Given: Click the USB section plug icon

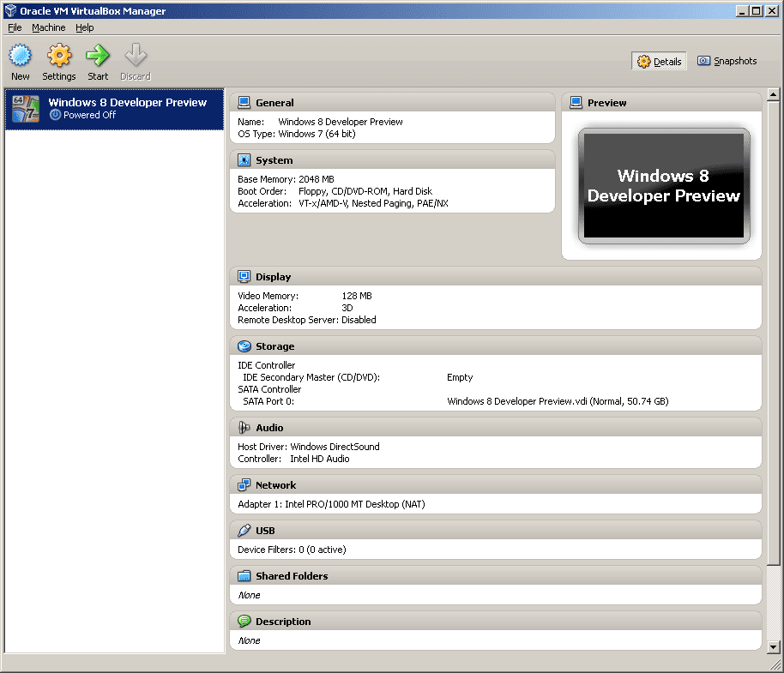Looking at the screenshot, I should coord(244,530).
